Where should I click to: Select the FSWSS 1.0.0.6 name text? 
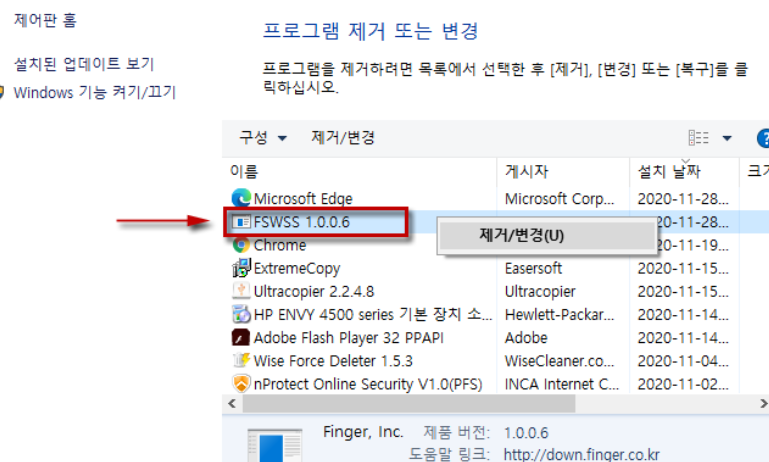302,222
